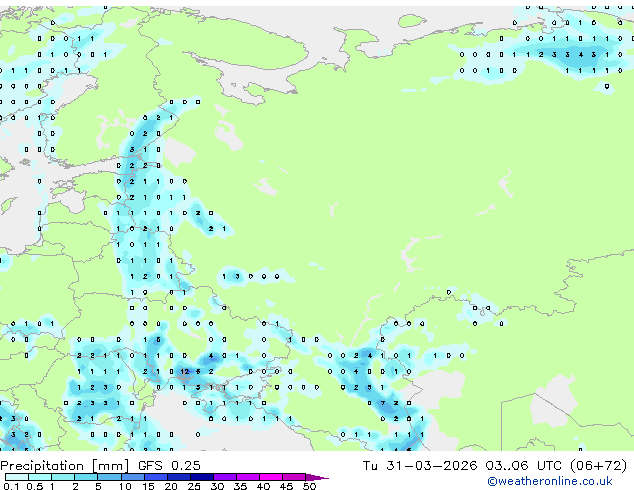The width and height of the screenshot is (634, 490).
Task: Click the '30' legend scale label
Action: tap(217, 486)
